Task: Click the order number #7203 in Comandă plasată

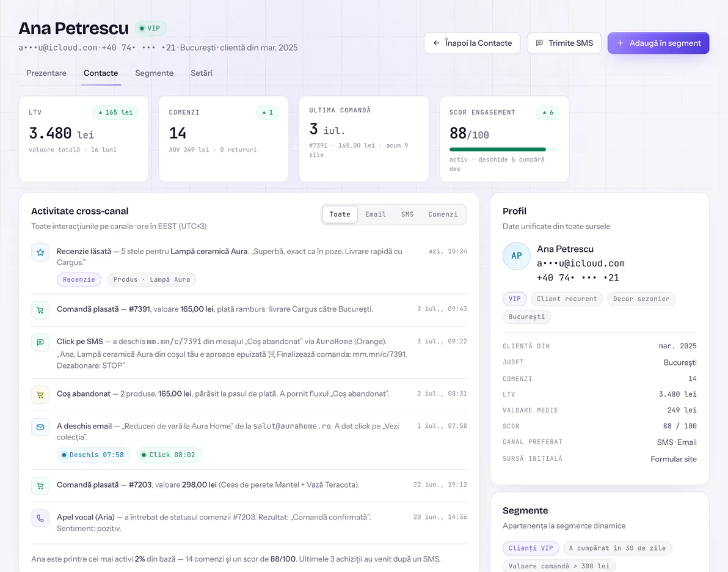Action: (x=140, y=485)
